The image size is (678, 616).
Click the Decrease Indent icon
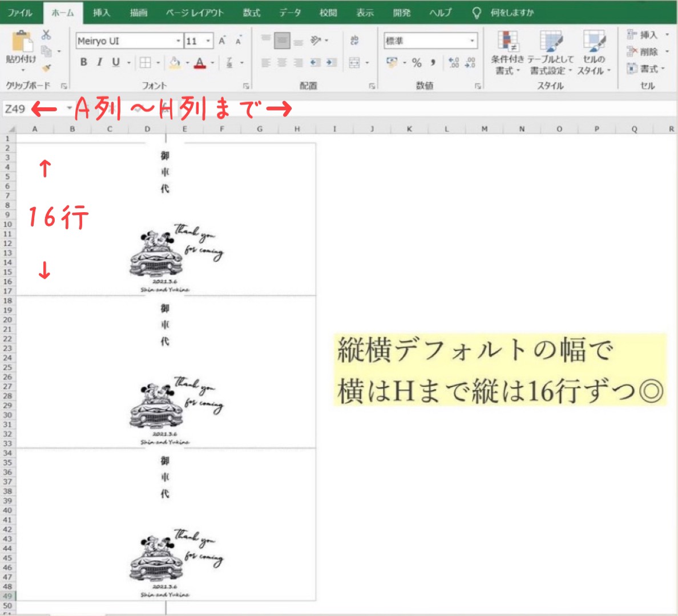(x=316, y=63)
